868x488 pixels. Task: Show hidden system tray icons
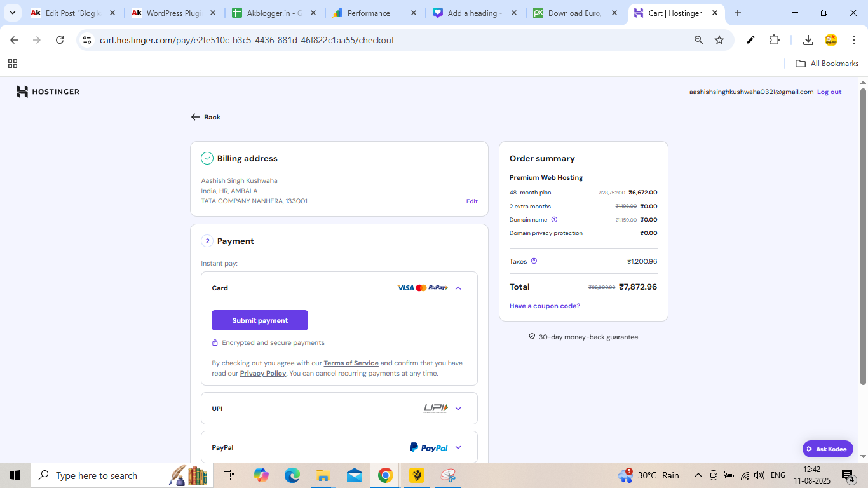coord(698,475)
